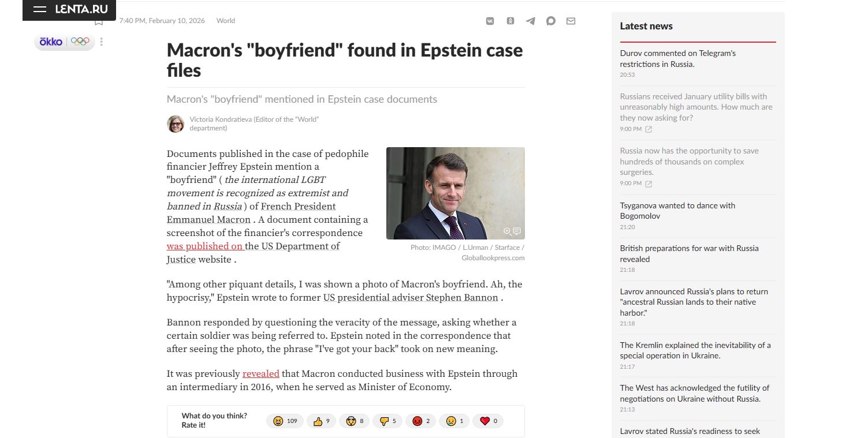Expand the Macron photo with zoom icon
Viewport: 868px width, 438px height.
(508, 231)
